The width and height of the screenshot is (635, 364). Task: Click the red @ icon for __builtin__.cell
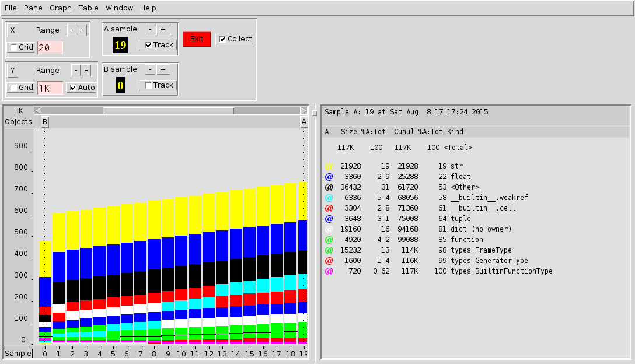tap(329, 208)
